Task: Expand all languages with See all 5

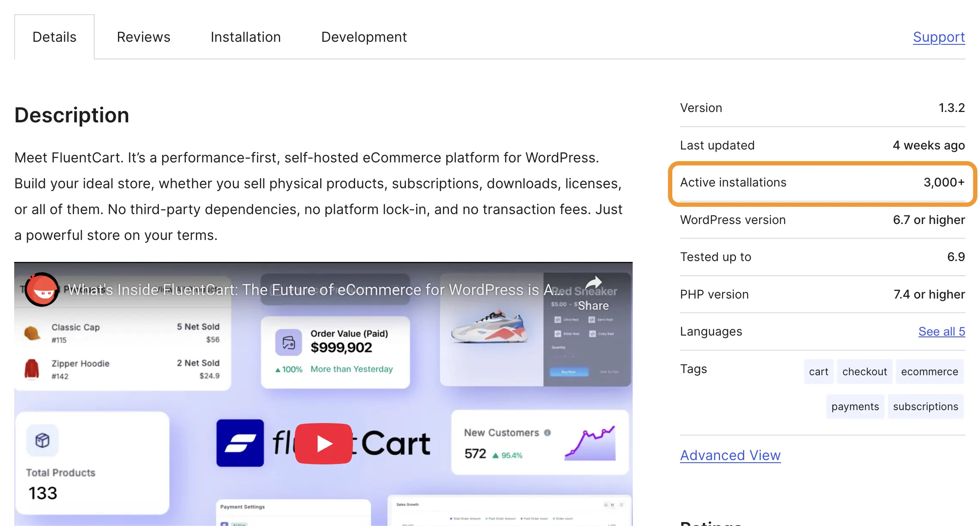Action: pos(942,331)
